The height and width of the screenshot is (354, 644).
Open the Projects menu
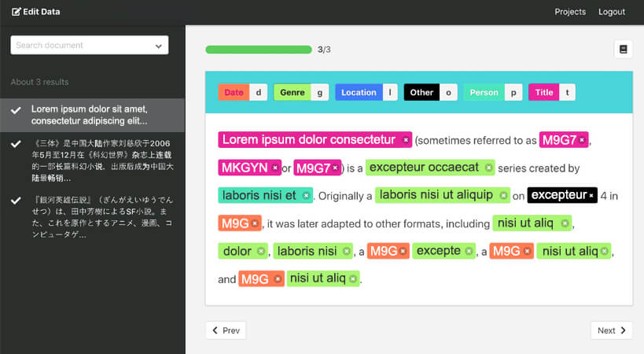[x=570, y=12]
